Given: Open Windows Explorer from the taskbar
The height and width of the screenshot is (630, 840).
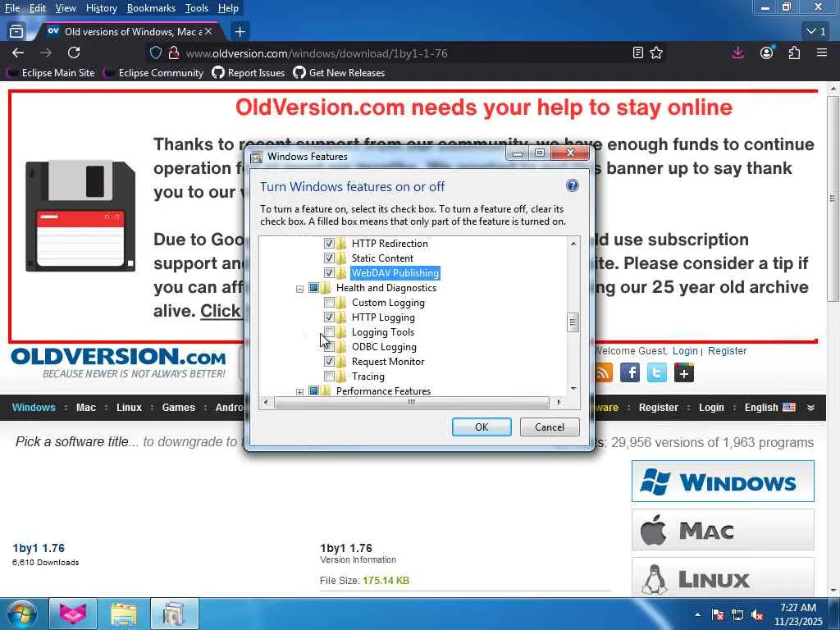Looking at the screenshot, I should pos(124,614).
